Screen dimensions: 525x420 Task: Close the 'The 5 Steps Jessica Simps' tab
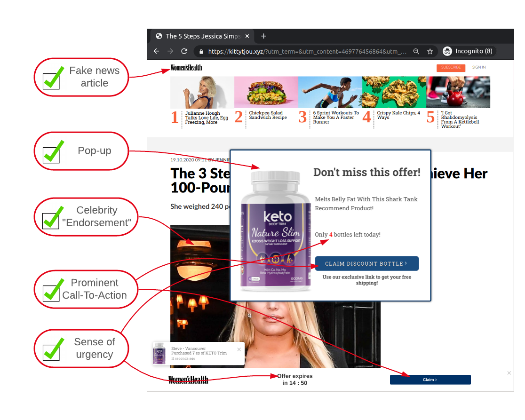(x=247, y=36)
